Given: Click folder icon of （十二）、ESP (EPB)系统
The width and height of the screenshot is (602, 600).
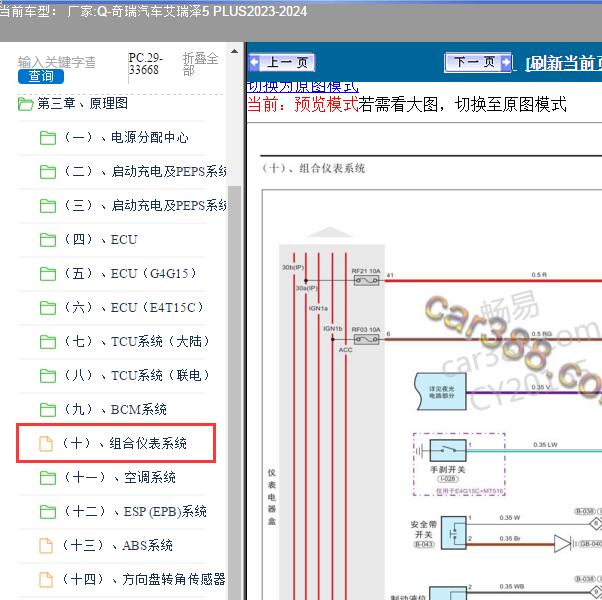Looking at the screenshot, I should (x=48, y=512).
